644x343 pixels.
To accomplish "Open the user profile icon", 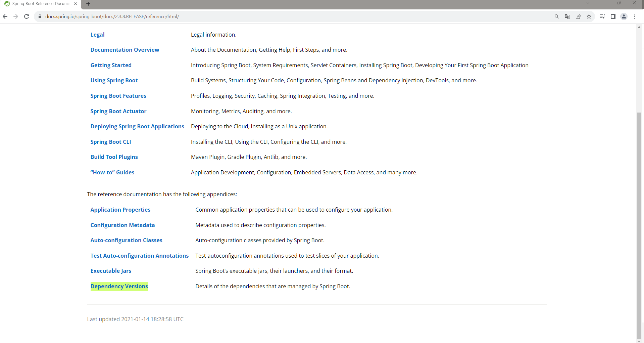I will coord(624,16).
